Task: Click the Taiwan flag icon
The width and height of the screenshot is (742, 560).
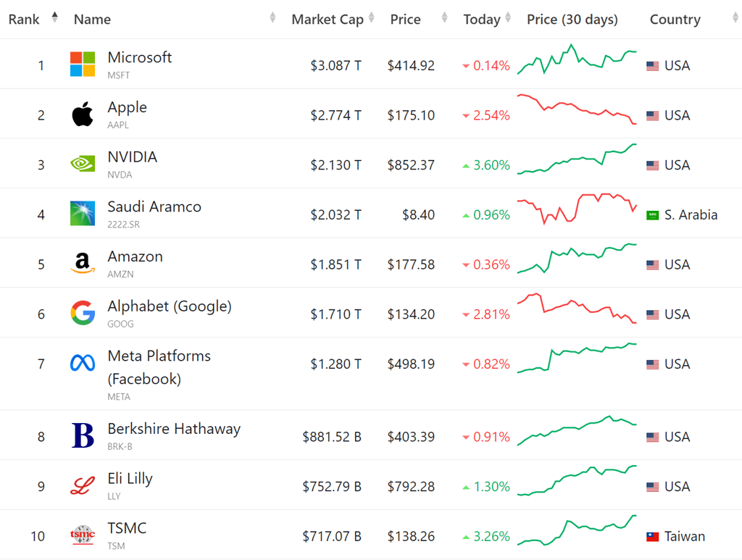Action: point(652,537)
